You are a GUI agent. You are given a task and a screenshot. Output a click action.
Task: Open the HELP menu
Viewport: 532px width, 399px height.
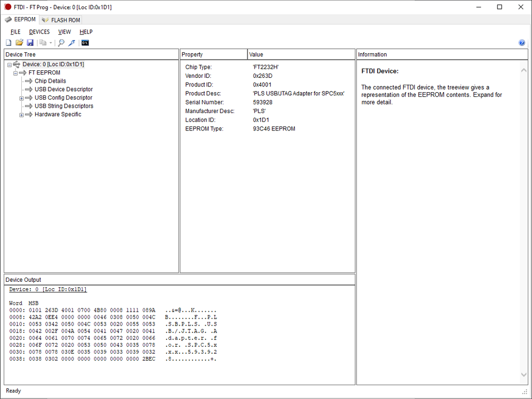pos(86,32)
